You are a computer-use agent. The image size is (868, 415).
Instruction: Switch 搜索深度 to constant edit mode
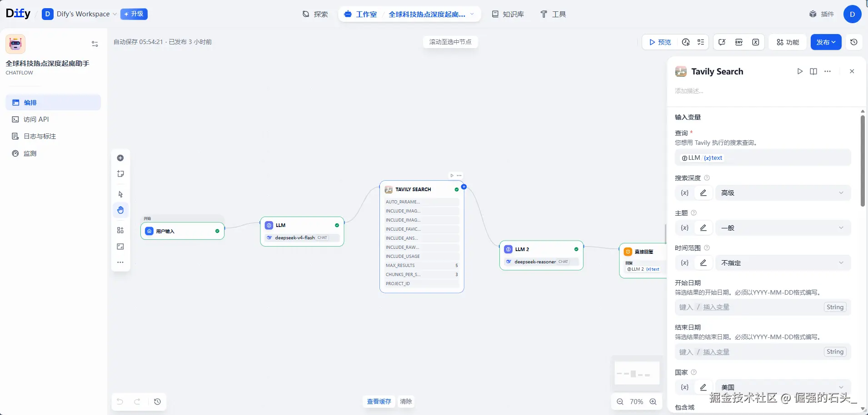[703, 193]
